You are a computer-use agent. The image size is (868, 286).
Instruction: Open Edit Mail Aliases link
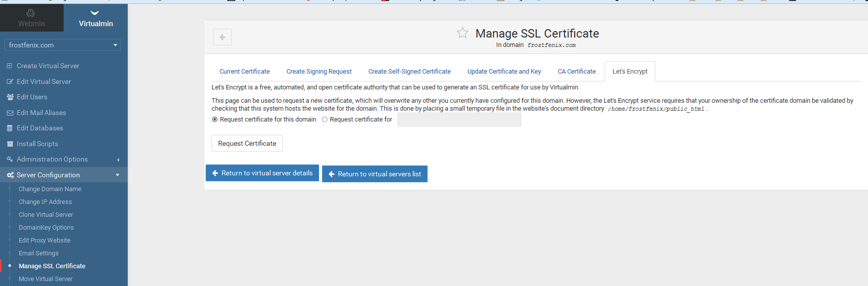(x=41, y=113)
